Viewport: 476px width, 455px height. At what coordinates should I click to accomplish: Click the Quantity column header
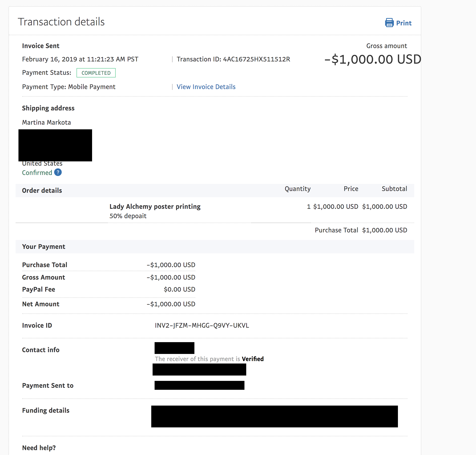[x=298, y=189]
